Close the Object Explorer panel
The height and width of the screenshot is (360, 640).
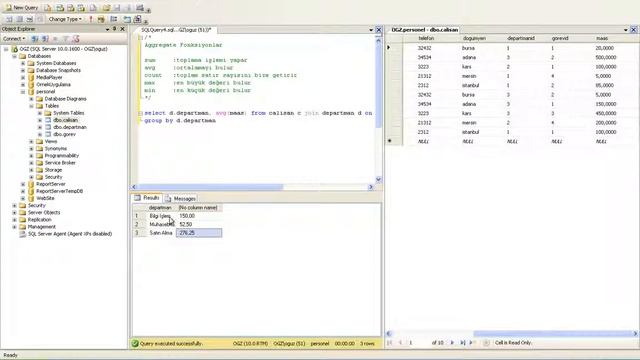(122, 29)
